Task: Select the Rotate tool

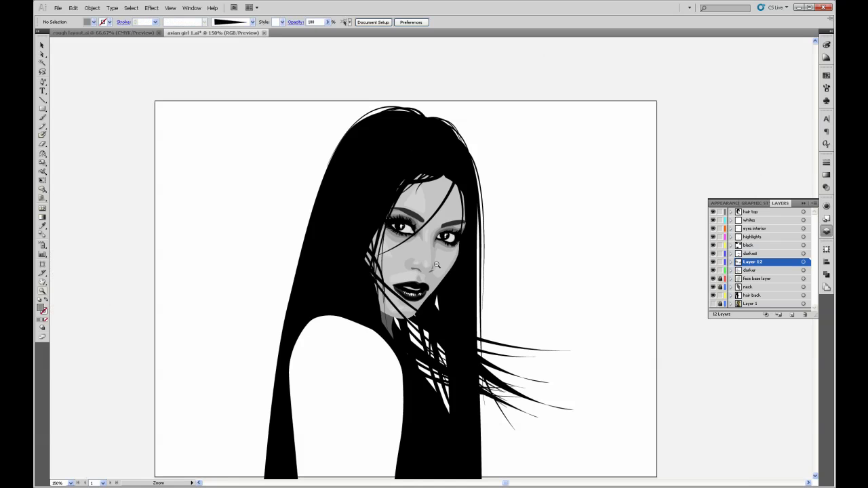Action: pos(42,154)
